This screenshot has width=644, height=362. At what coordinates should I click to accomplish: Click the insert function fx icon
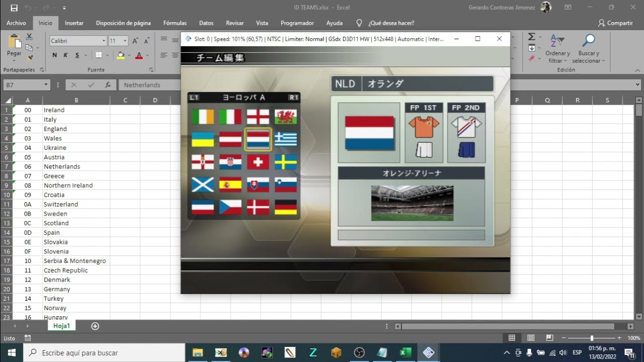click(x=108, y=85)
